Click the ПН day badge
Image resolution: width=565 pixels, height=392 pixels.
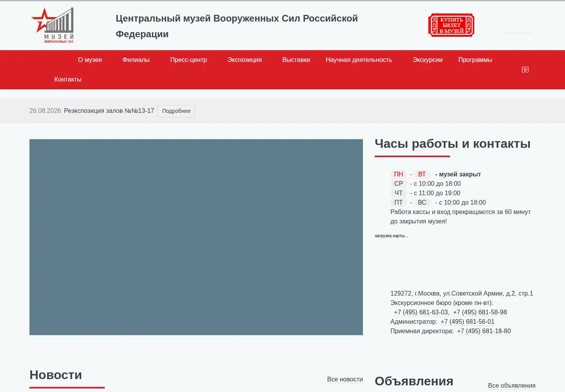[399, 174]
